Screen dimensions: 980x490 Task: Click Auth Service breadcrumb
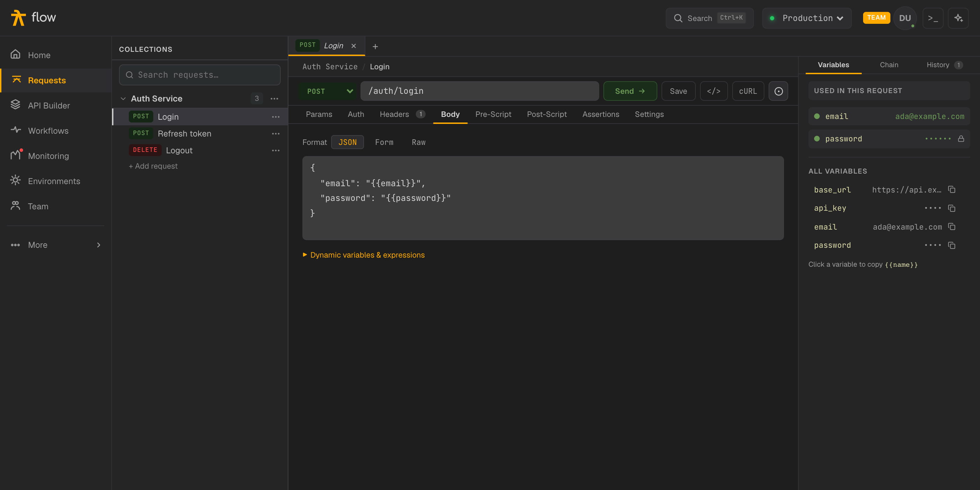point(330,66)
